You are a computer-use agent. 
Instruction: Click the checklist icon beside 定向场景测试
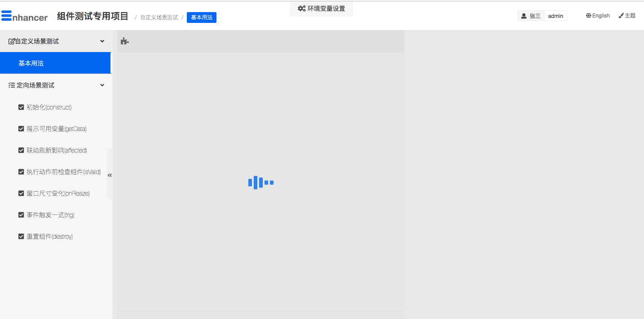12,85
